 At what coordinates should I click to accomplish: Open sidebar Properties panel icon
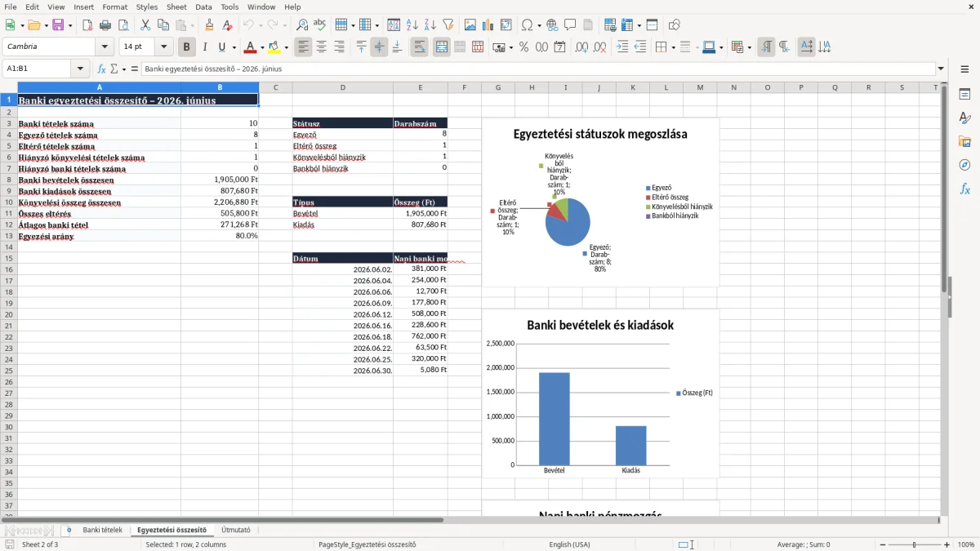coord(964,95)
